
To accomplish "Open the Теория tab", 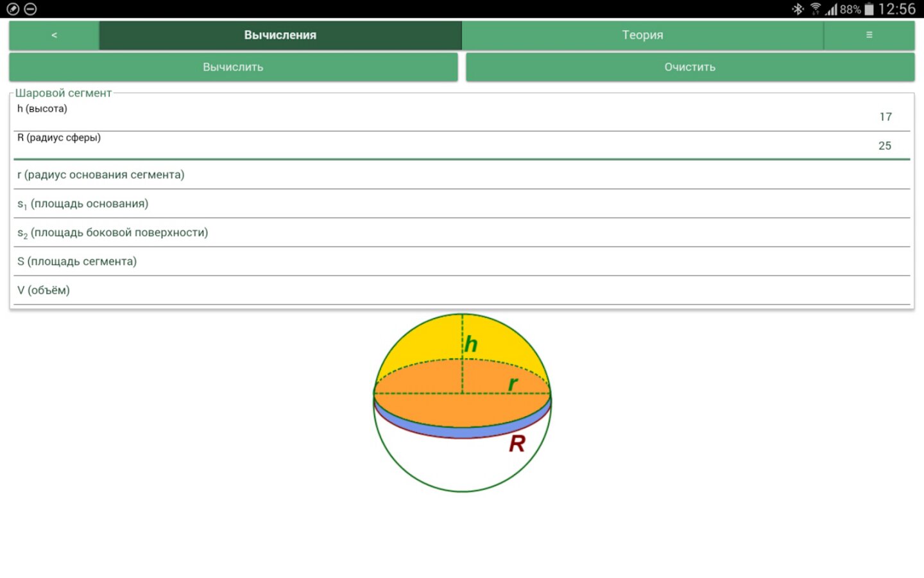I will (642, 35).
